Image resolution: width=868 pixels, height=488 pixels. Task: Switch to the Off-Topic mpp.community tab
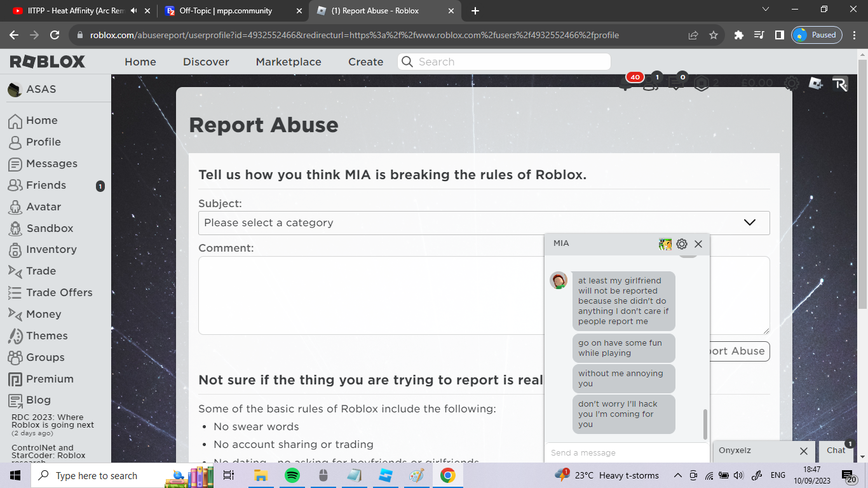233,11
